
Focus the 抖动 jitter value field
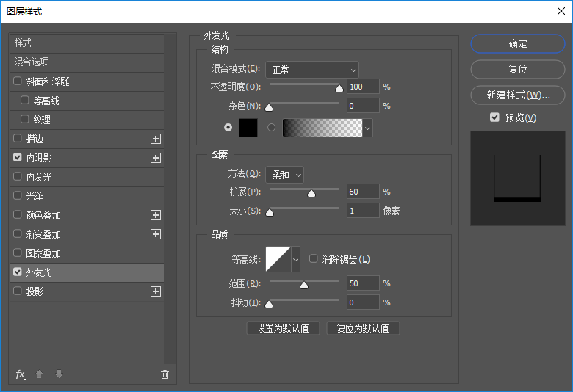pyautogui.click(x=363, y=302)
